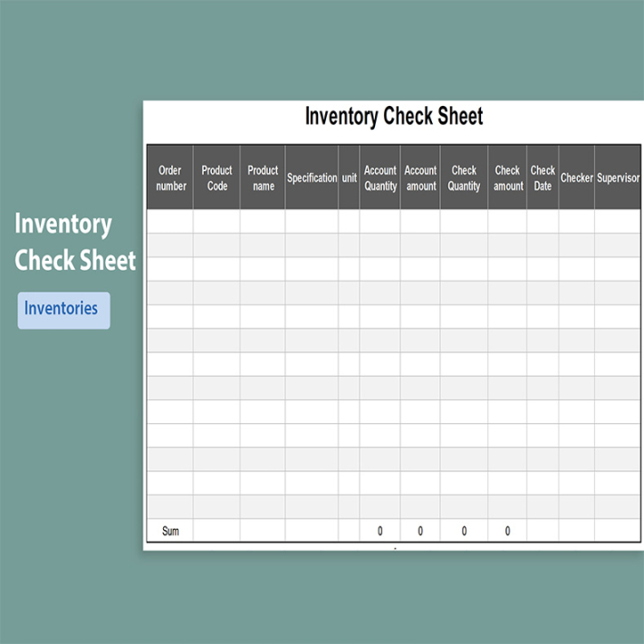Image resolution: width=644 pixels, height=644 pixels.
Task: Click the Check Quantity header cell
Action: coord(464,178)
